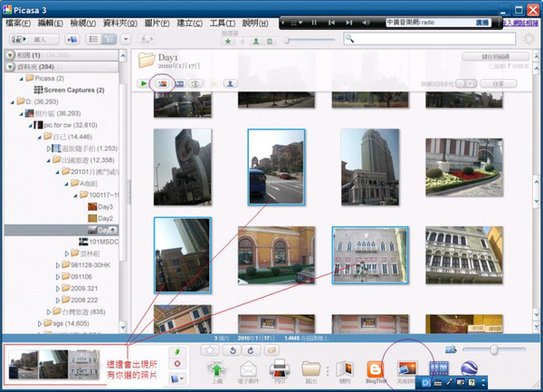Select the orange arched windows building thumbnail
This screenshot has width=543, height=392.
tap(276, 255)
